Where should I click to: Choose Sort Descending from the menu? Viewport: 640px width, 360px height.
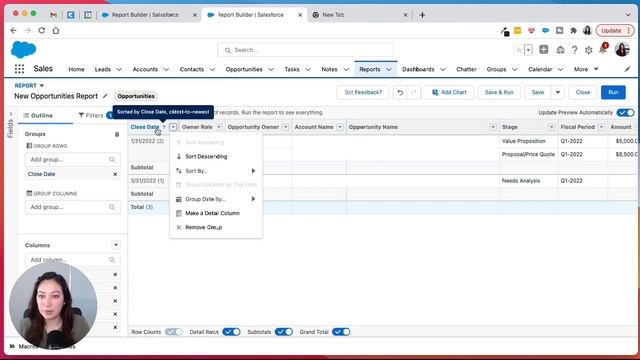tap(216, 156)
